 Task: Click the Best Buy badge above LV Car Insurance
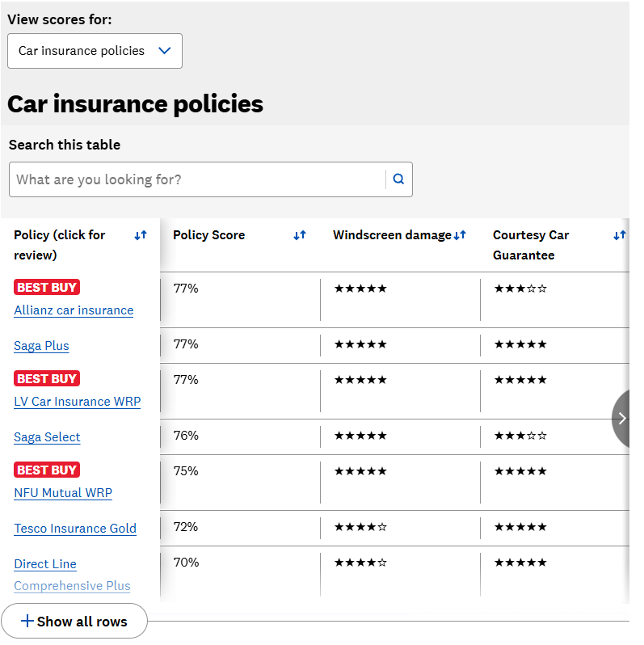[47, 378]
